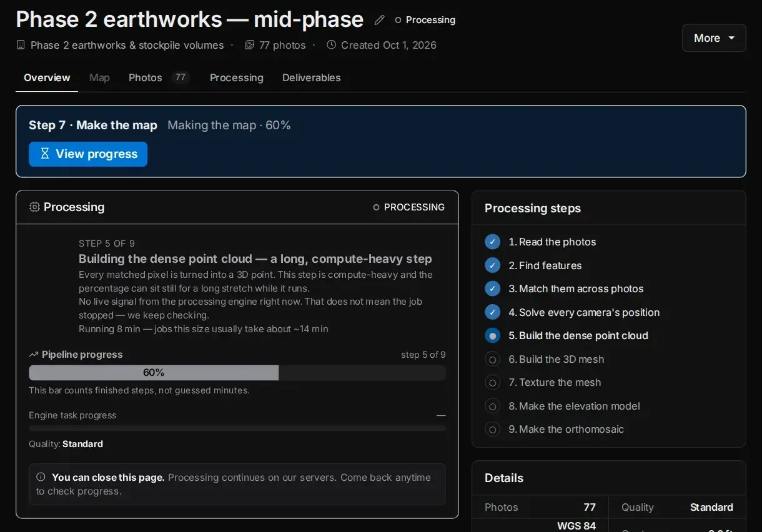Click the checkmark for "3. Match them across photos"
The height and width of the screenshot is (532, 762).
tap(493, 288)
